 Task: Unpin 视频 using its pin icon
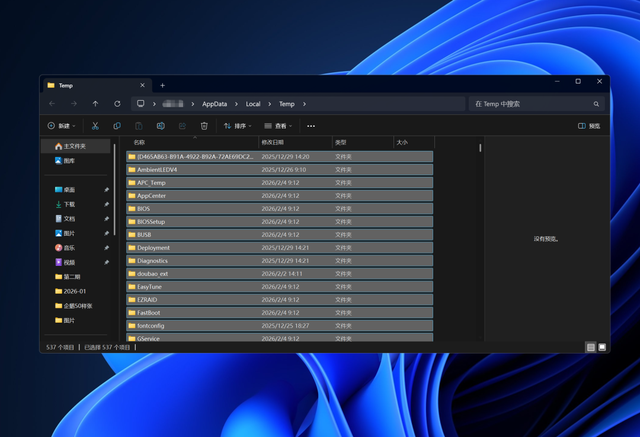click(x=107, y=262)
